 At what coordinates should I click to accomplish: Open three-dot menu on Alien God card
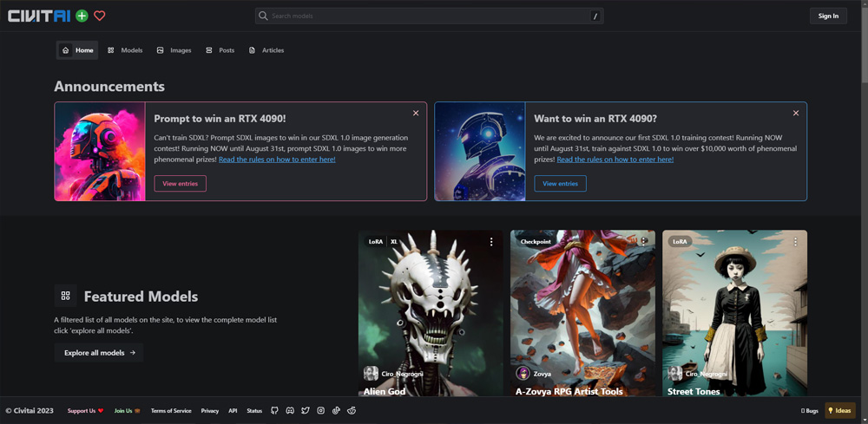tap(491, 242)
